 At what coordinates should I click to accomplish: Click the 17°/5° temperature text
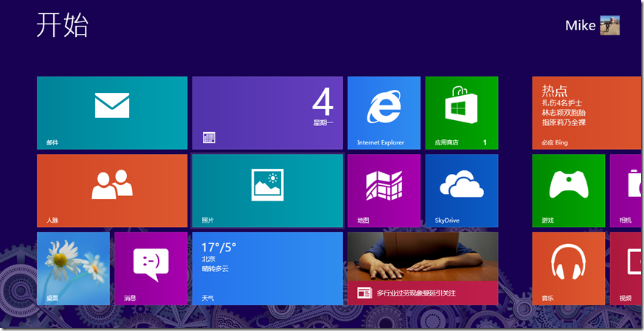pos(219,247)
